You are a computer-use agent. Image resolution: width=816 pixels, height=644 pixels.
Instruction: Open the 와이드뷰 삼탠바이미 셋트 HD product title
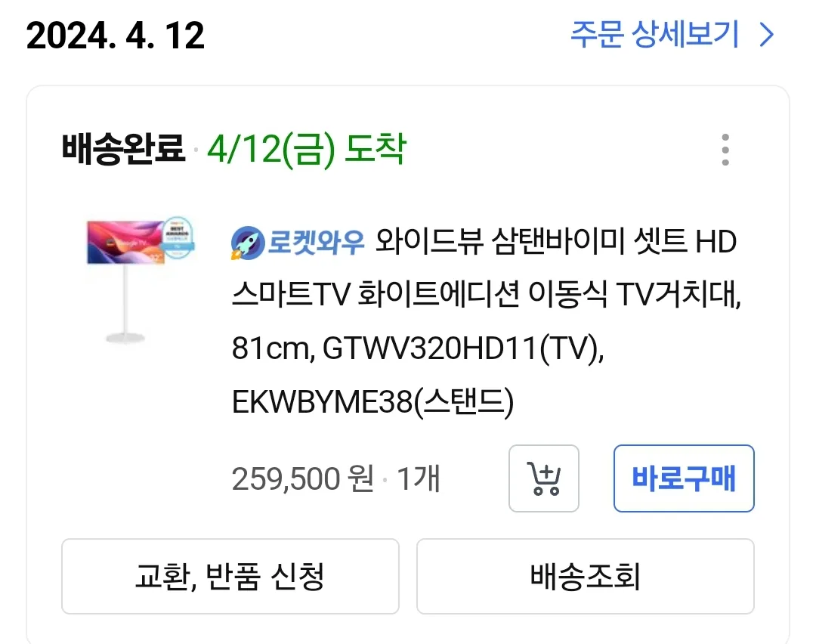pyautogui.click(x=556, y=242)
